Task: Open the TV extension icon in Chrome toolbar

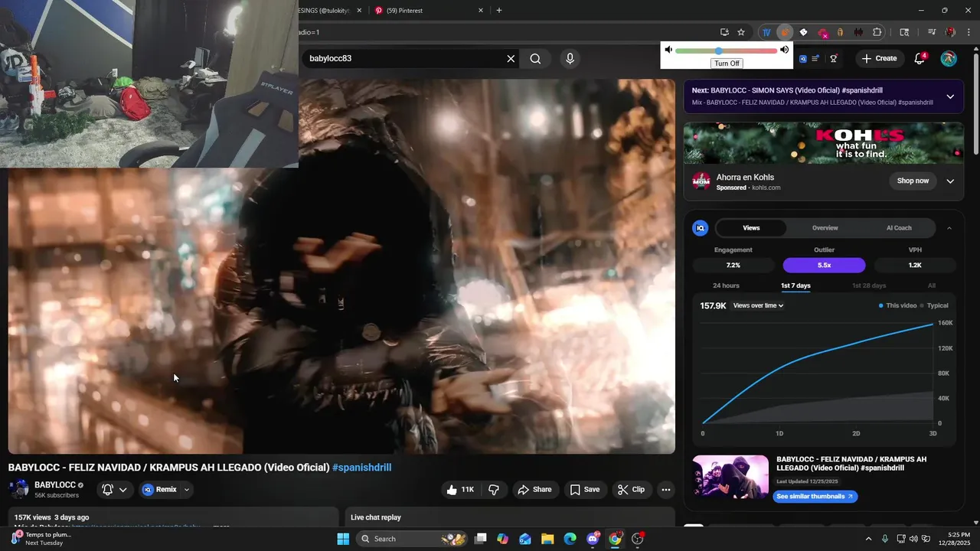Action: 766,32
